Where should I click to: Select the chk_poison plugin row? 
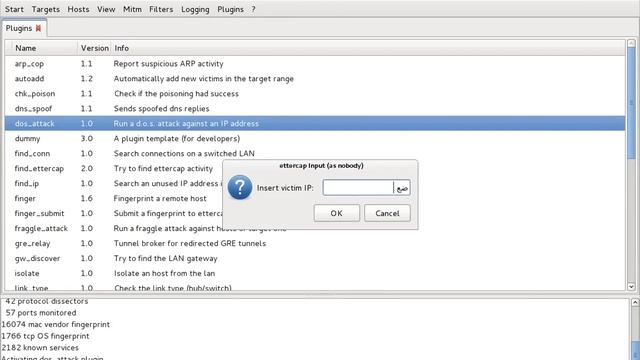tap(315, 93)
